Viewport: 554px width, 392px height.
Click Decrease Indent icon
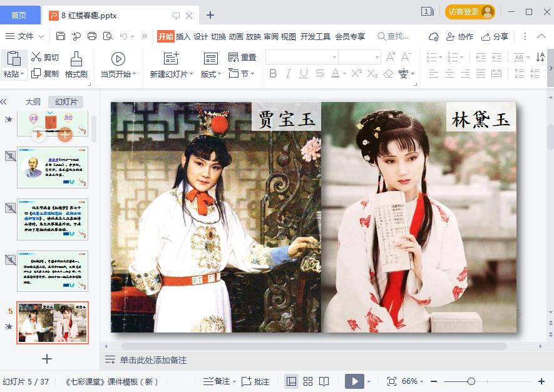pyautogui.click(x=481, y=57)
